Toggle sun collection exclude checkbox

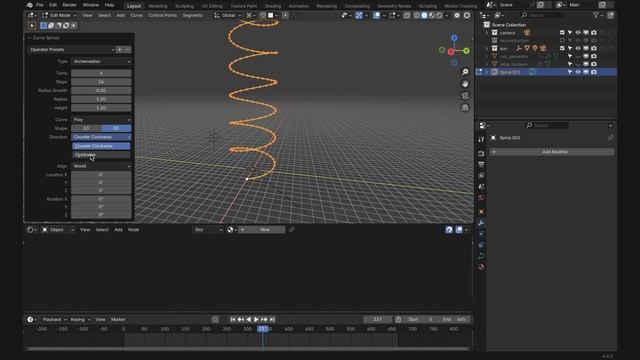562,48
